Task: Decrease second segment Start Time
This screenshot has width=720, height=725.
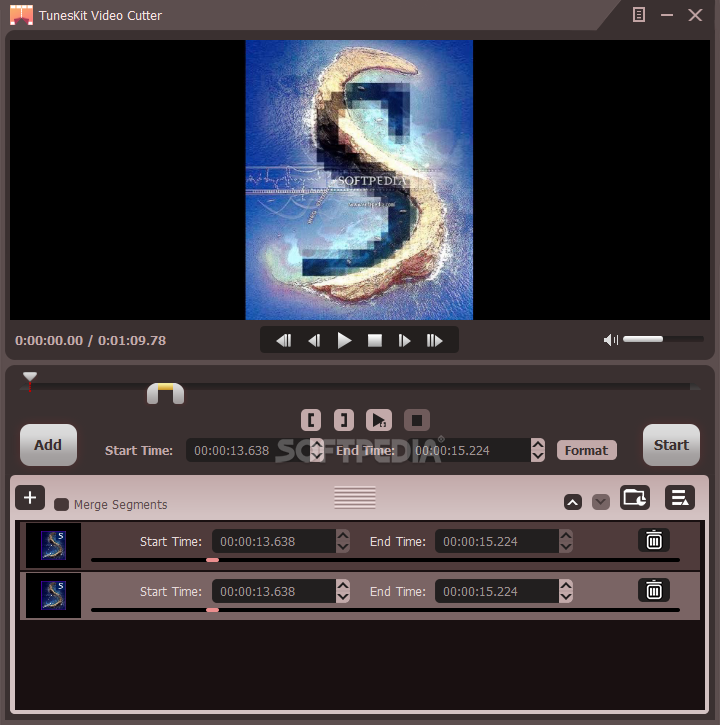Action: (343, 597)
